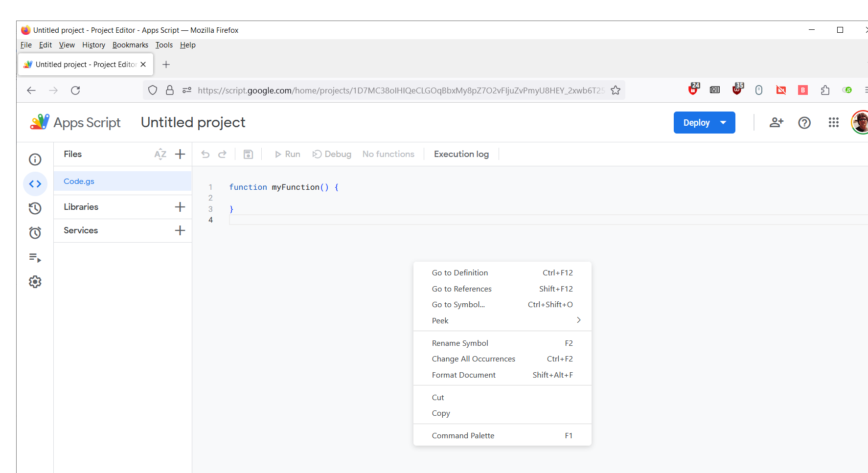Click the Undo arrow in editor toolbar

pos(206,154)
